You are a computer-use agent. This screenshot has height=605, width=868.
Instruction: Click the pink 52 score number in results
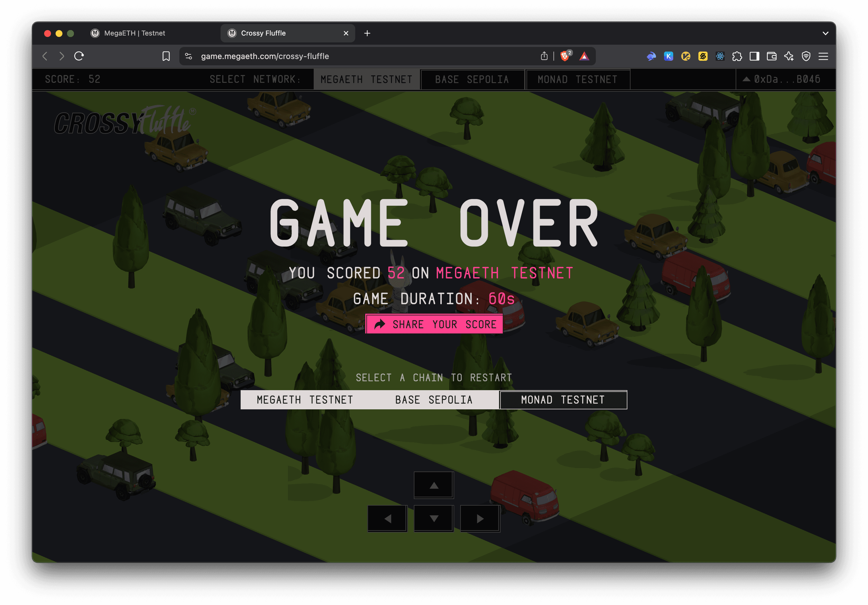coord(396,273)
